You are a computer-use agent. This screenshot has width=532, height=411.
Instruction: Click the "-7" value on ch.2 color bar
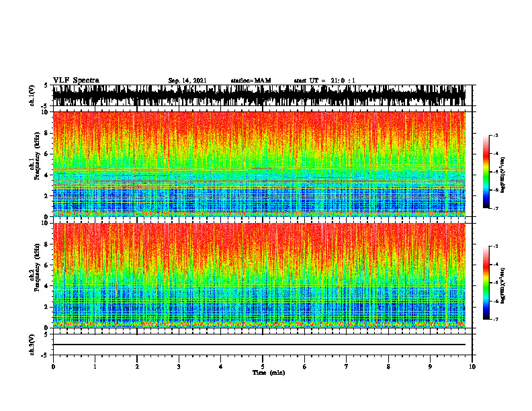(x=495, y=319)
